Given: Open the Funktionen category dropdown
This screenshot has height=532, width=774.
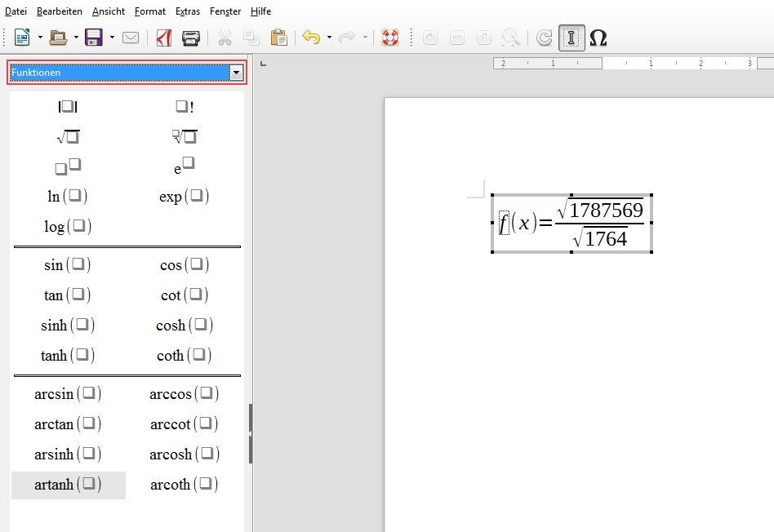Looking at the screenshot, I should (x=237, y=73).
